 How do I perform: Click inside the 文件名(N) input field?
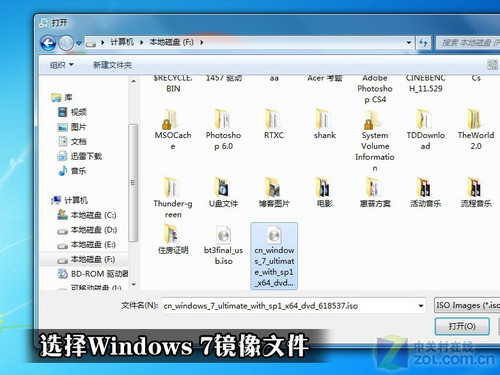tap(289, 305)
